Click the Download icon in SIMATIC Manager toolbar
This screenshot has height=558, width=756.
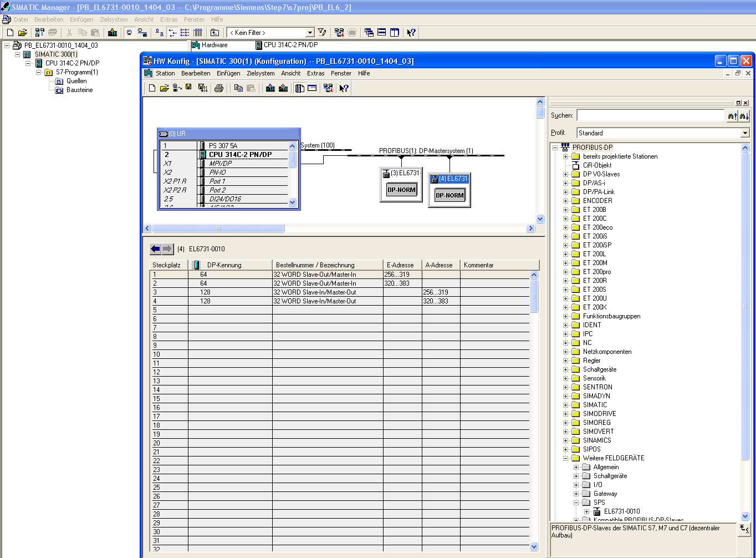point(113,33)
